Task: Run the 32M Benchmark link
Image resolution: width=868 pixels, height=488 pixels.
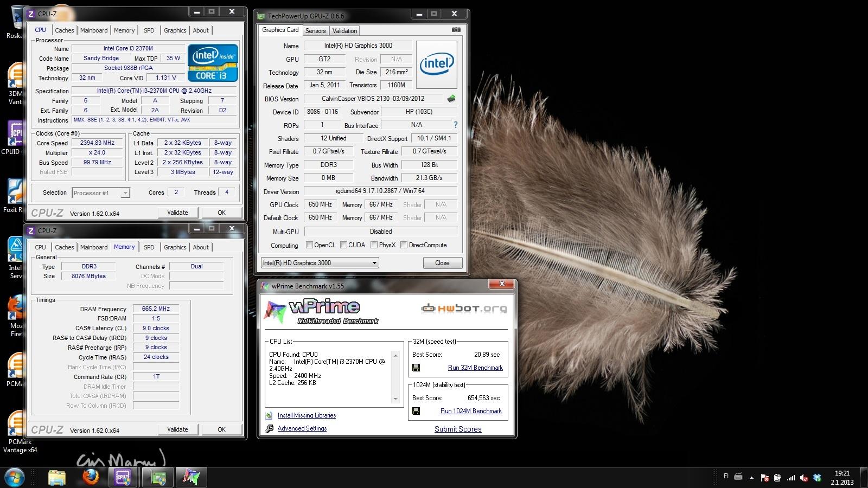Action: click(475, 368)
